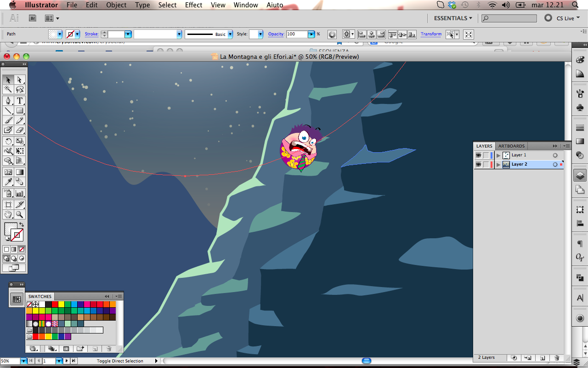Viewport: 588px width, 368px height.
Task: Switch to the Artboards tab
Action: [511, 146]
